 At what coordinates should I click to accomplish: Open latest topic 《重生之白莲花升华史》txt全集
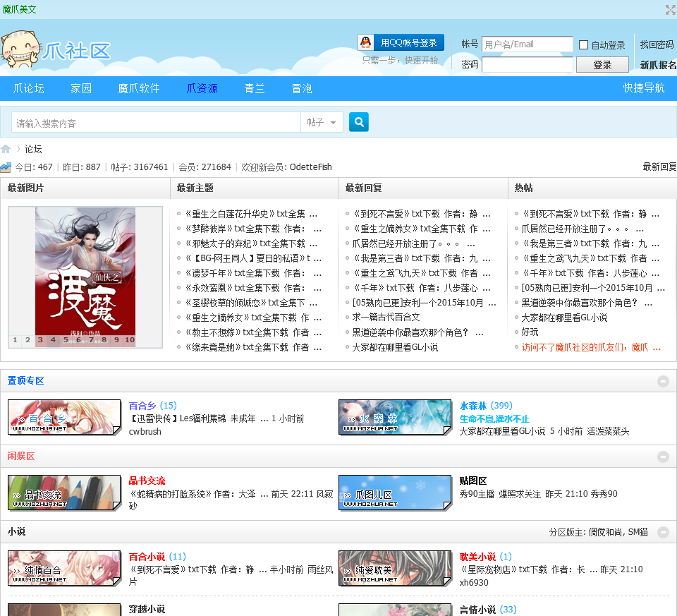[x=251, y=214]
